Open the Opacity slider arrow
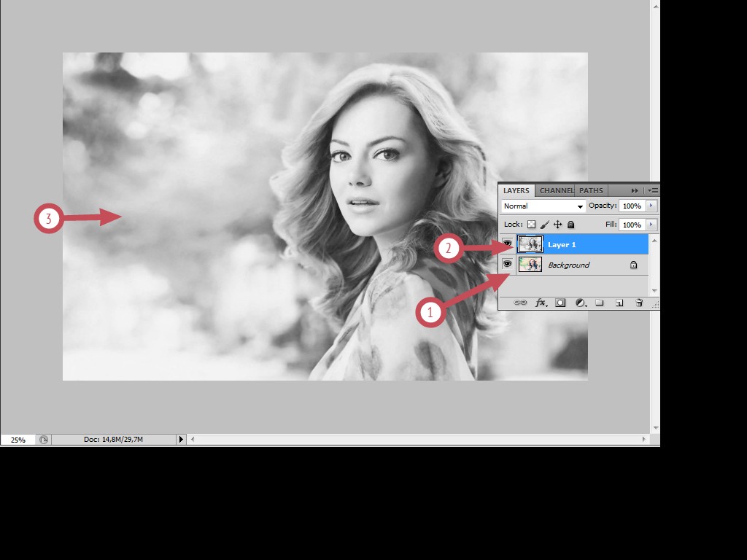This screenshot has height=560, width=747. [651, 206]
